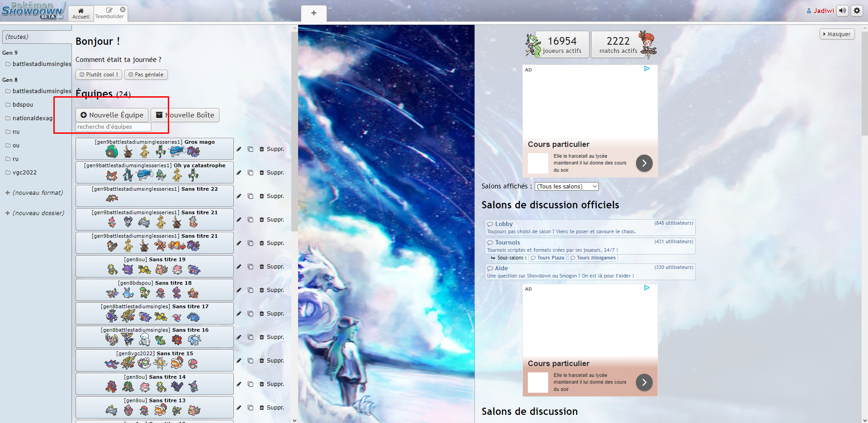Screen dimensions: 868x423
Task: Open the Tours Plaza sub-room
Action: [548, 258]
